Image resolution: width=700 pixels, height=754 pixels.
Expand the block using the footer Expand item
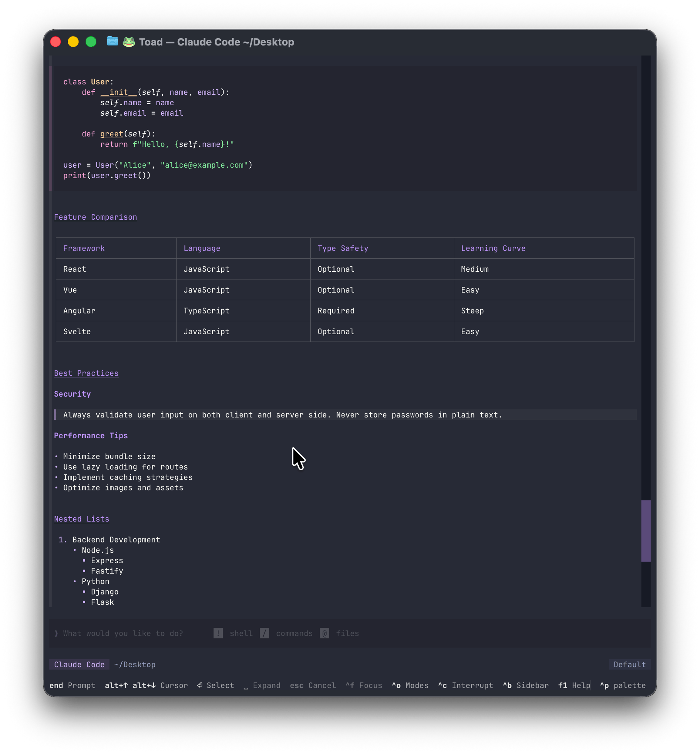[x=262, y=685]
